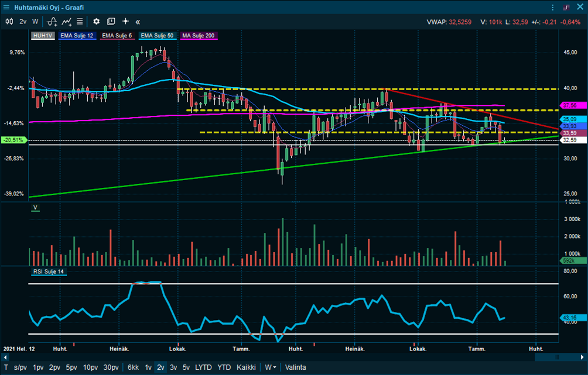
Task: Click the chart template icon next to gear
Action: pyautogui.click(x=111, y=21)
